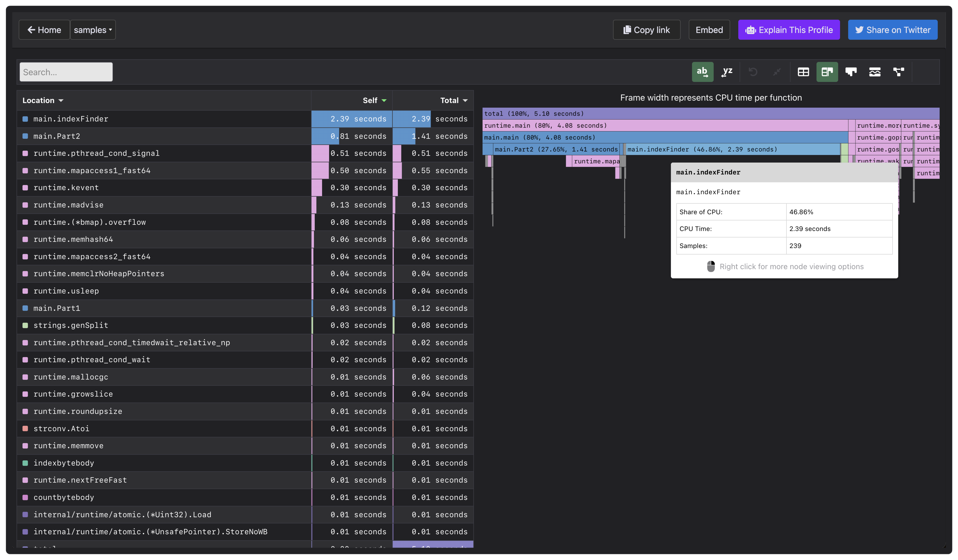The height and width of the screenshot is (560, 958).
Task: Click the reset view undo icon
Action: (753, 72)
